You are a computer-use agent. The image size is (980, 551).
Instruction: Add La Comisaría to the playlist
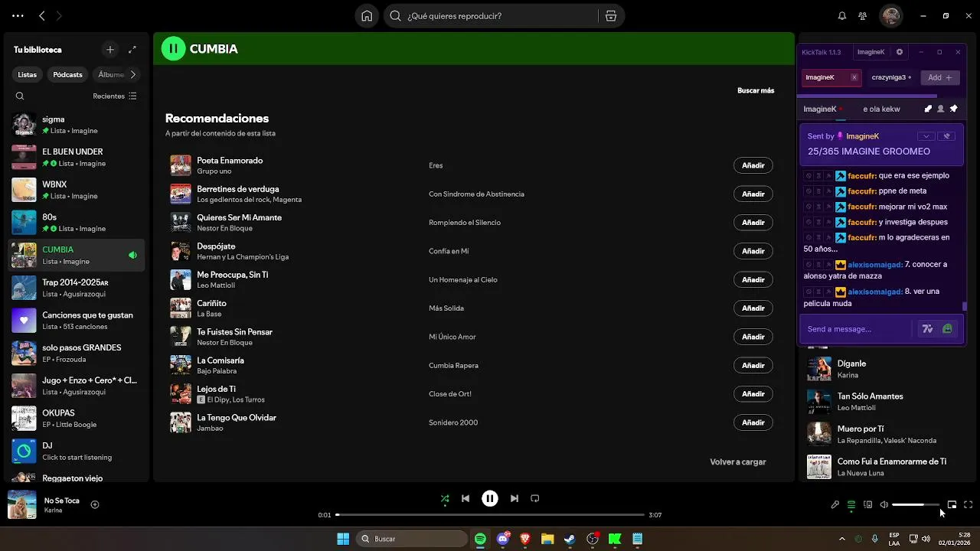click(753, 365)
